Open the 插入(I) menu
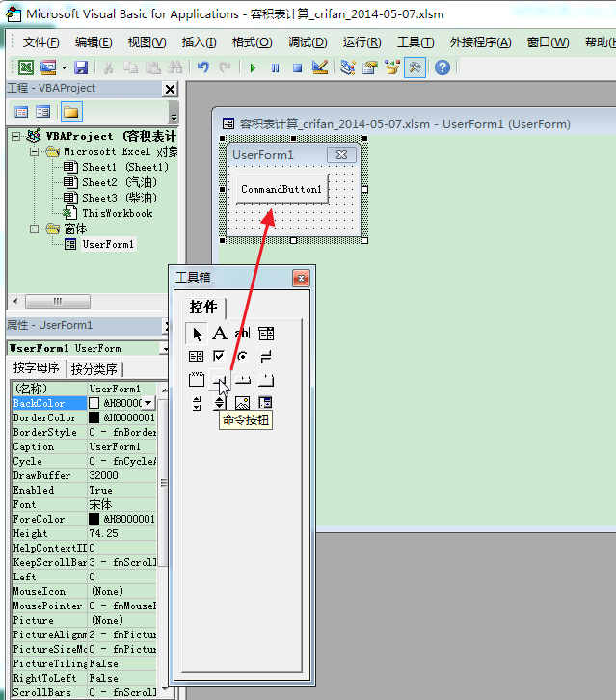The height and width of the screenshot is (700, 616). point(200,42)
